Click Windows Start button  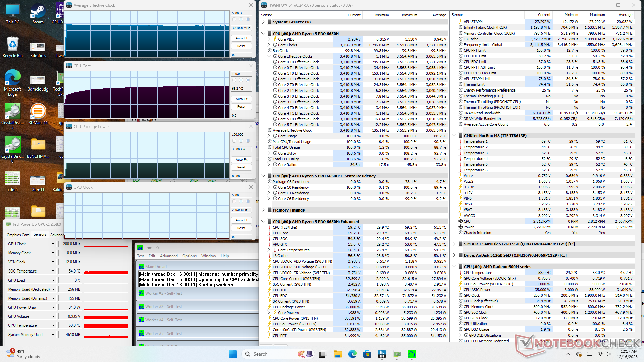[233, 354]
